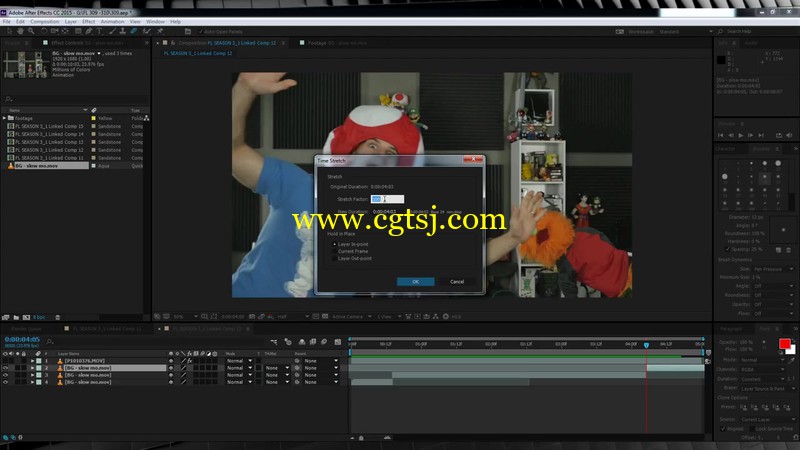Select the Rotation tool
Image resolution: width=800 pixels, height=450 pixels.
tap(44, 31)
